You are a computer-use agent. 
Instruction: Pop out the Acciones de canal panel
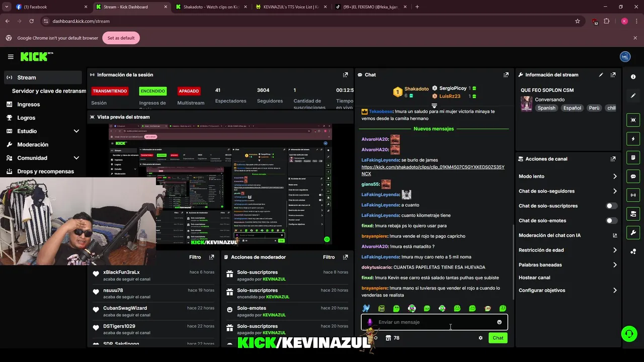[x=613, y=159]
